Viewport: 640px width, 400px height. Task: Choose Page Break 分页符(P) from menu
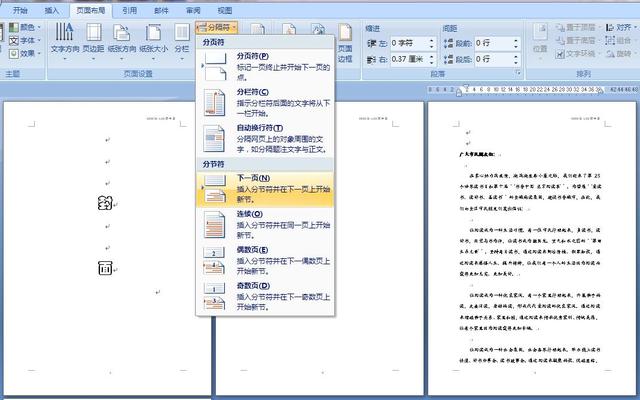click(265, 67)
